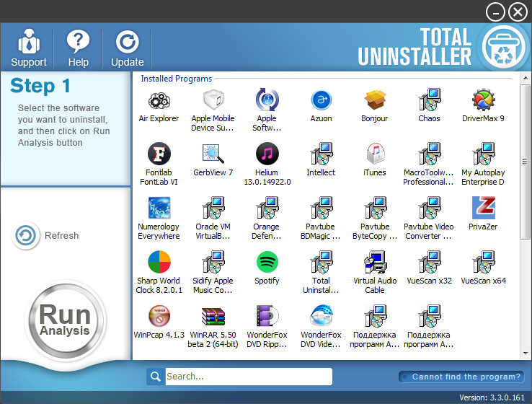The image size is (532, 404).
Task: Select the WinPcap 4.1.3 icon
Action: pyautogui.click(x=159, y=316)
